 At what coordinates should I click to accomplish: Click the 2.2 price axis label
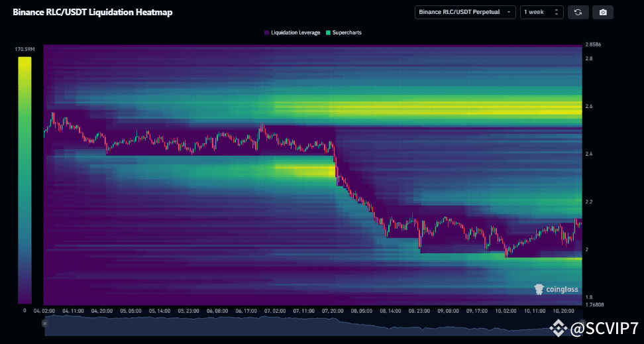pyautogui.click(x=590, y=201)
